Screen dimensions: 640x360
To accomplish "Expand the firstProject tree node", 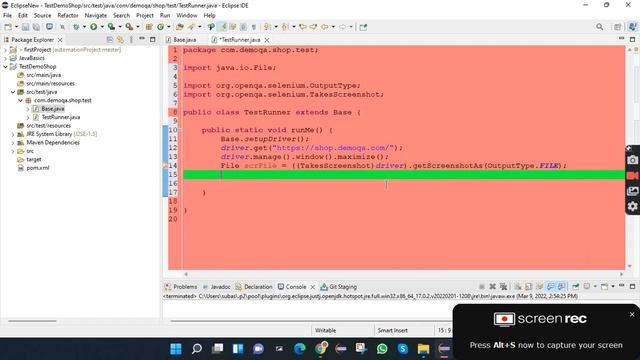I will 5,50.
